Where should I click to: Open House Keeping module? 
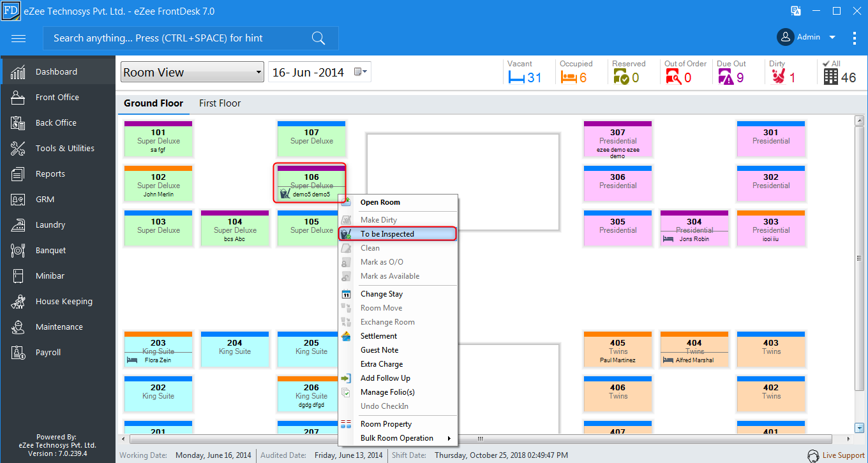tap(57, 301)
